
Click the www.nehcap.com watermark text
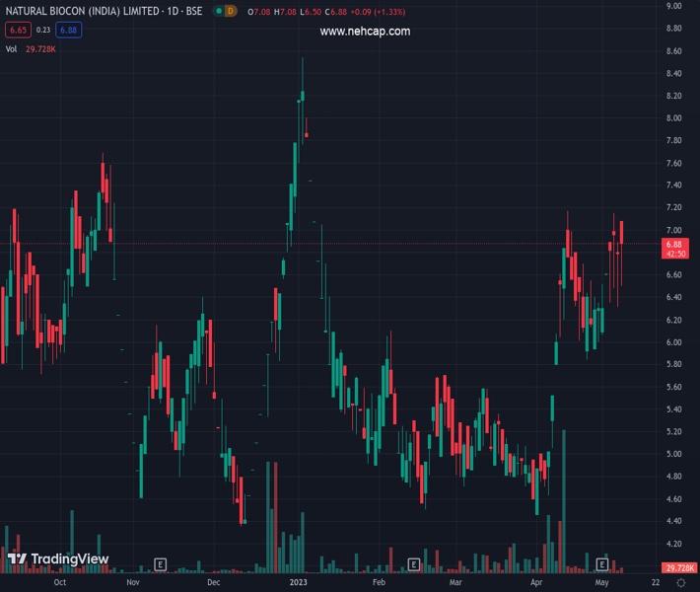(365, 32)
